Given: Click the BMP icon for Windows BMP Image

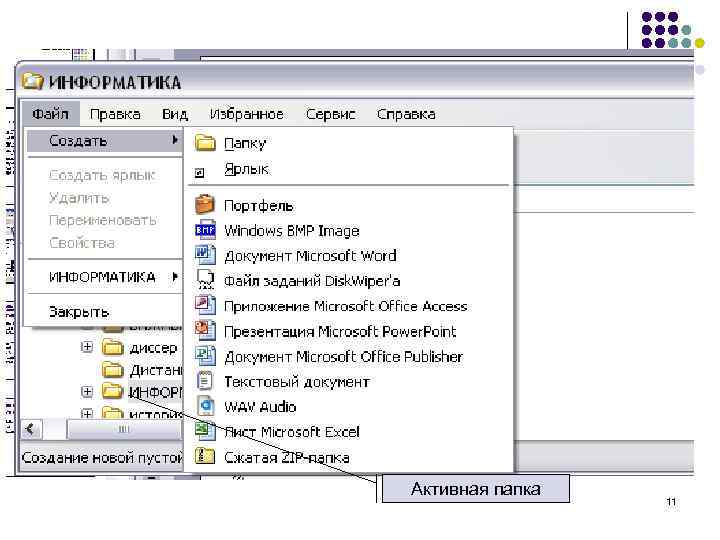Looking at the screenshot, I should 205,230.
